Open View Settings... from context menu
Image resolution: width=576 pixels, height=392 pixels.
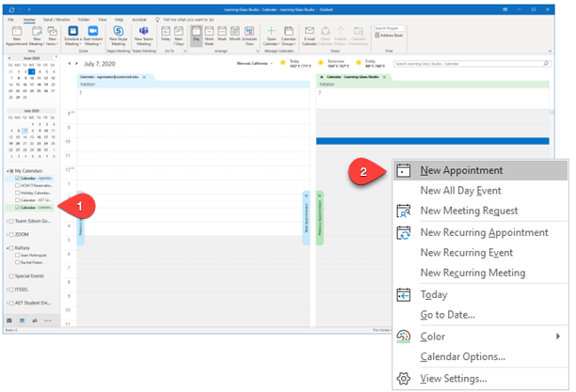pos(481,379)
